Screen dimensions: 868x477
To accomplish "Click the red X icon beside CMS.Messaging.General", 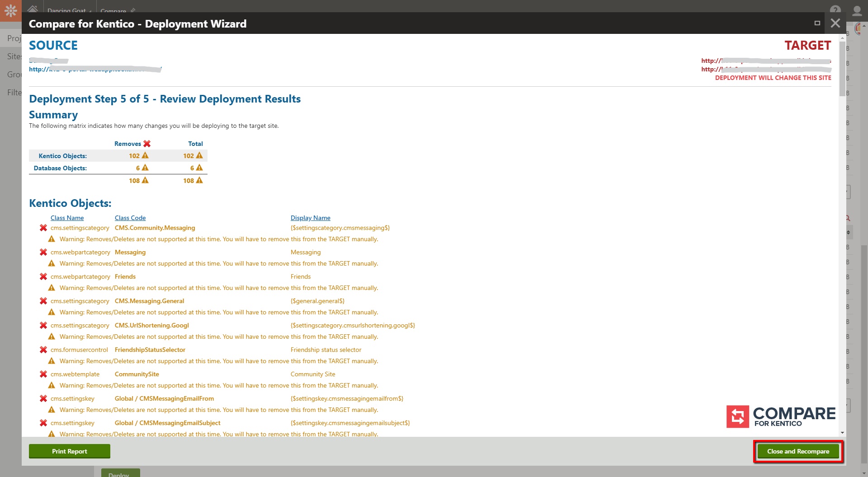I will 43,301.
